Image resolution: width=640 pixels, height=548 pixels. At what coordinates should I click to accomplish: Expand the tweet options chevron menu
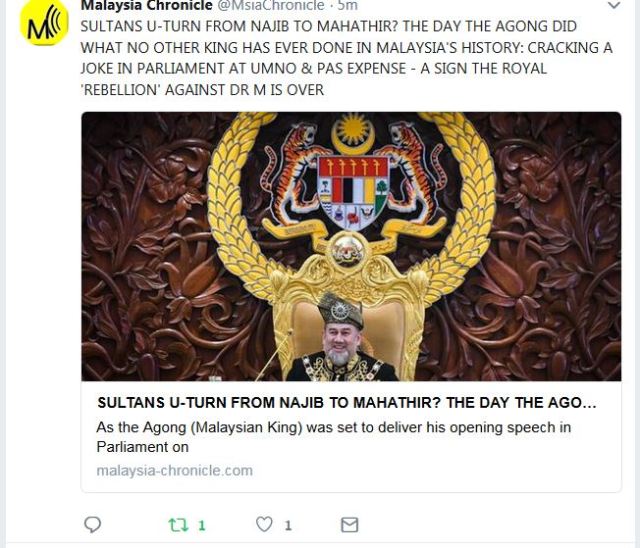pos(614,6)
